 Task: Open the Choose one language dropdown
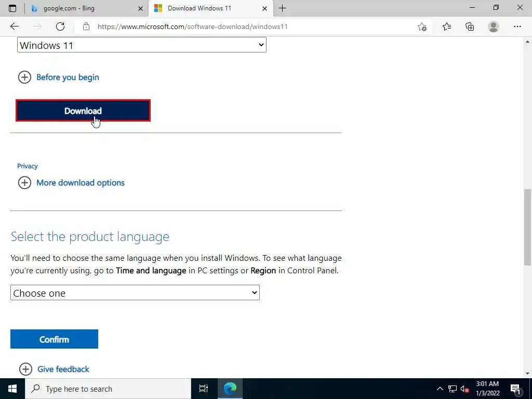135,292
